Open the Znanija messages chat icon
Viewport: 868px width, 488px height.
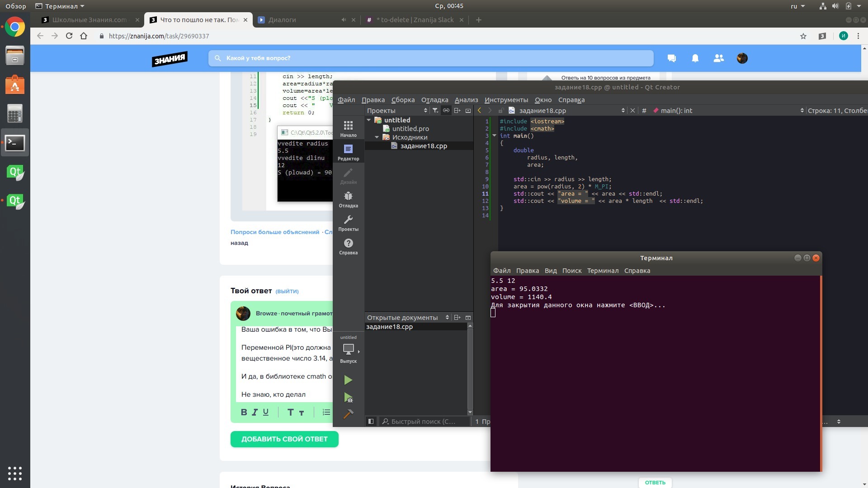(x=672, y=58)
